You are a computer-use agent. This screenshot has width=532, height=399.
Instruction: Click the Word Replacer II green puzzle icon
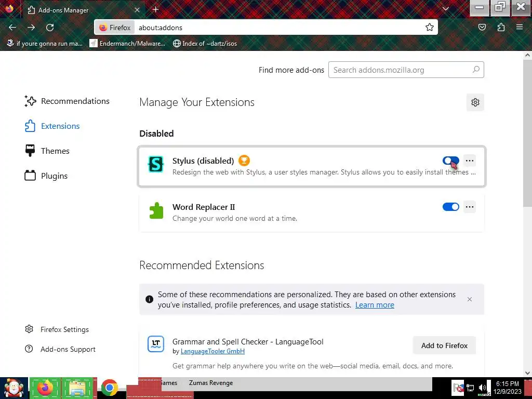(156, 210)
